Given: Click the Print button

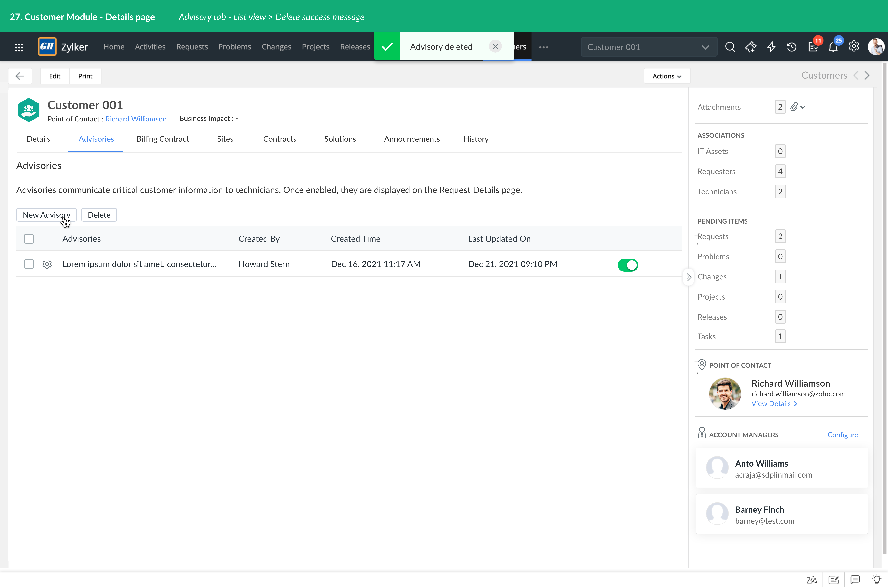Looking at the screenshot, I should click(x=85, y=76).
